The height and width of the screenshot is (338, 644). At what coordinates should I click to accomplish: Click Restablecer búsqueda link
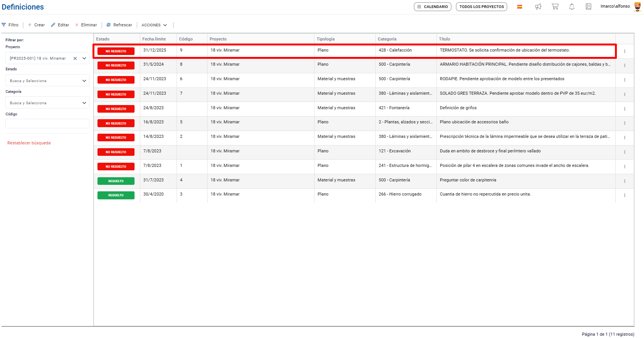point(29,143)
